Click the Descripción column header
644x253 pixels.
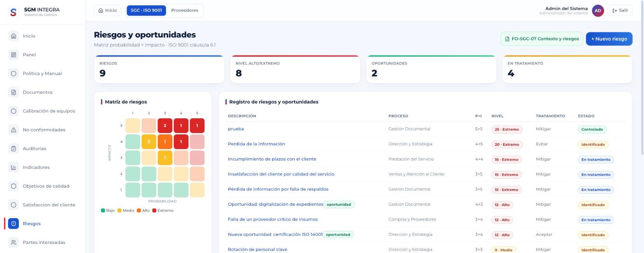[242, 116]
